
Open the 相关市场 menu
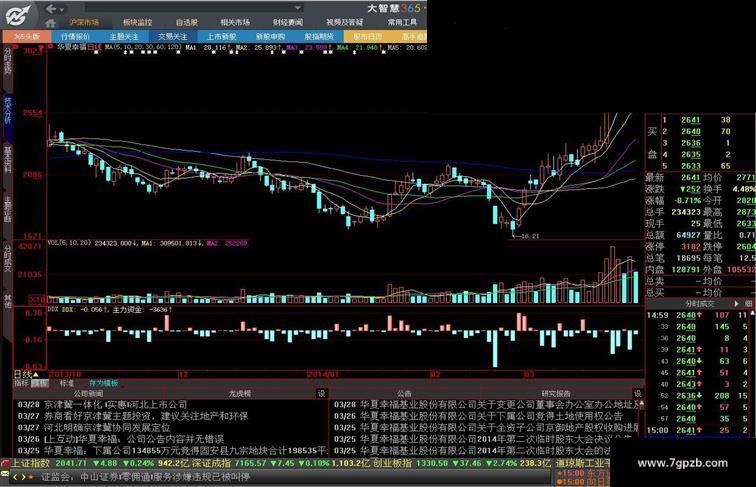point(235,22)
